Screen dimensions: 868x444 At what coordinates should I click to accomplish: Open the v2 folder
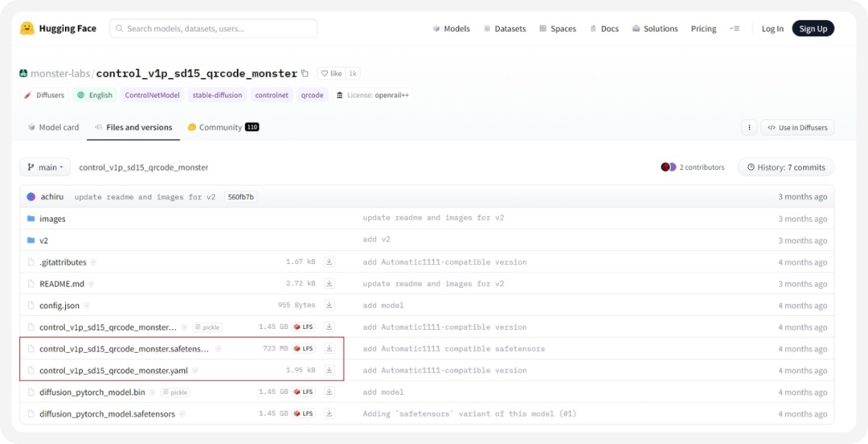43,240
